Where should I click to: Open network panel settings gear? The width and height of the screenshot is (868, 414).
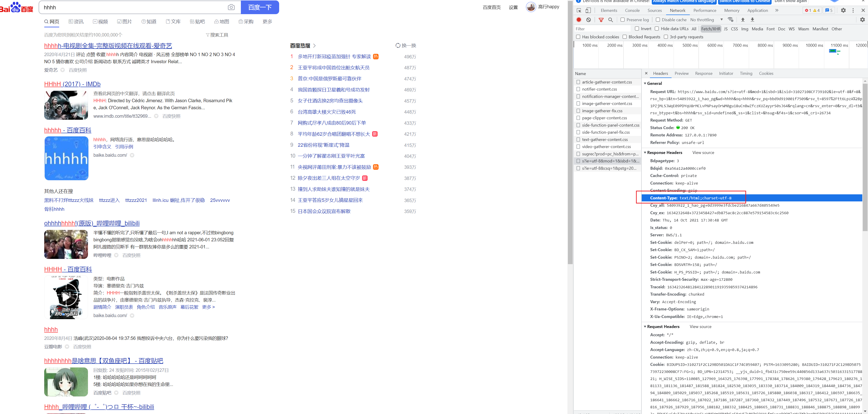pos(862,20)
